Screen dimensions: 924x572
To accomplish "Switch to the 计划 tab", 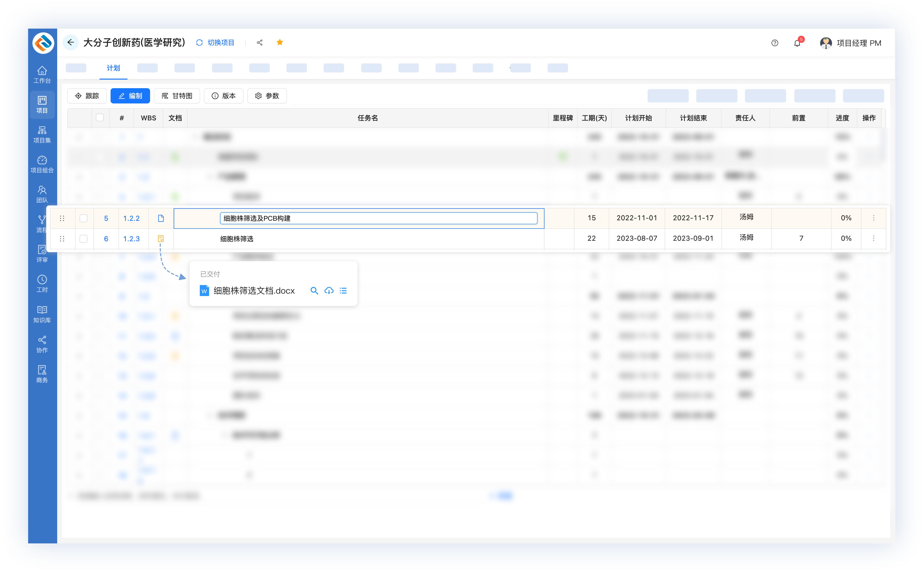I will [113, 68].
